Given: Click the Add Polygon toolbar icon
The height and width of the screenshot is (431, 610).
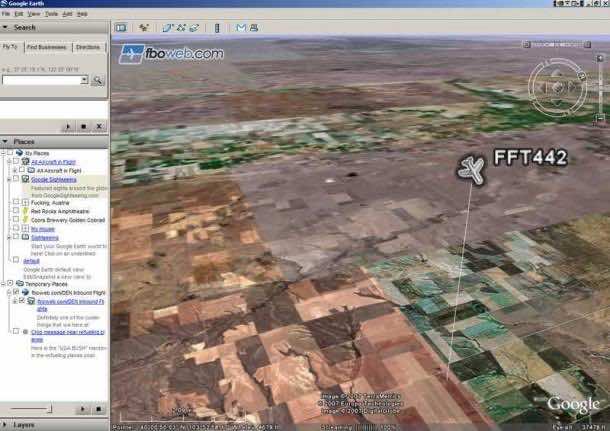Looking at the screenshot, I should (169, 27).
